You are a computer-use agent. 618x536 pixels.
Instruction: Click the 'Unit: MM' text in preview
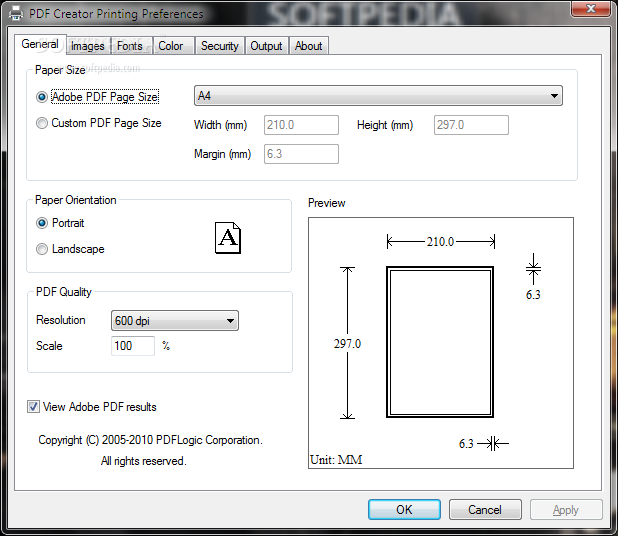tap(336, 460)
